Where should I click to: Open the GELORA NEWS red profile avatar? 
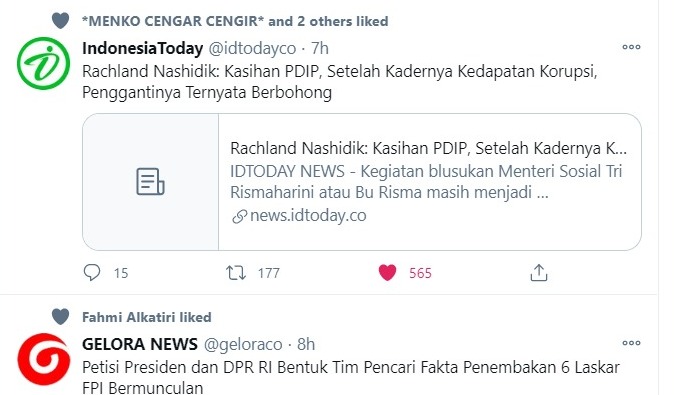coord(43,359)
